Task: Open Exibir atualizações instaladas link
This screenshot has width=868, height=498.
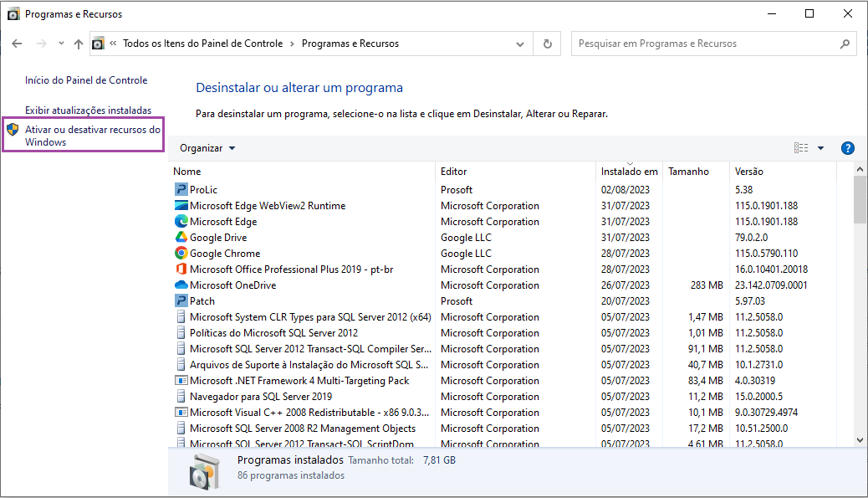Action: click(88, 110)
